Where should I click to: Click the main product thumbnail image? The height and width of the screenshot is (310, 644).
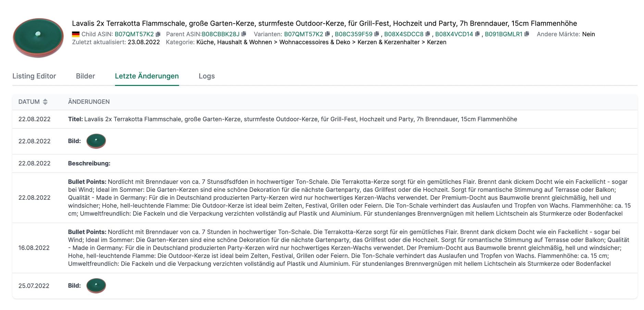38,38
